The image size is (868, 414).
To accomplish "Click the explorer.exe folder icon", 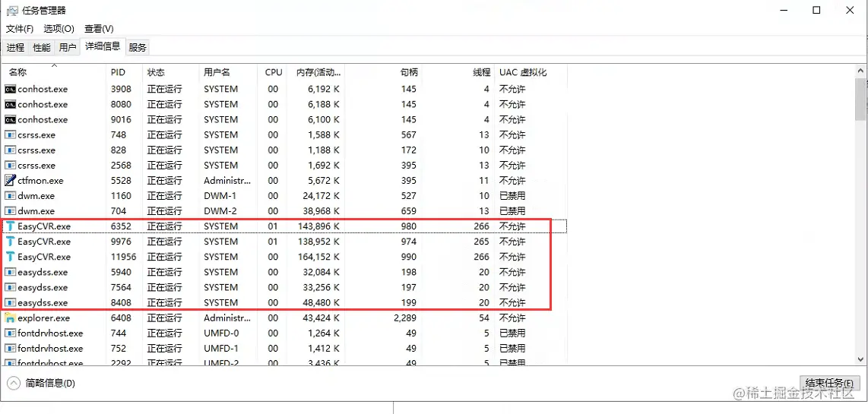I will pos(10,318).
